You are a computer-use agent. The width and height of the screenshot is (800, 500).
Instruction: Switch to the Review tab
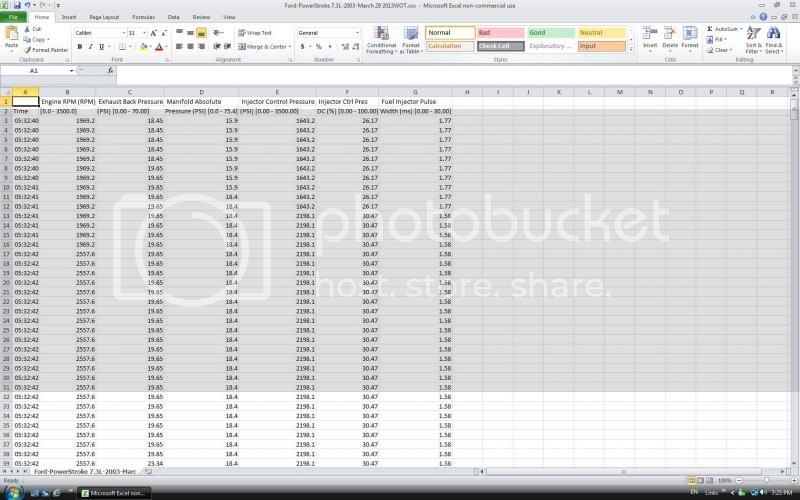coord(201,17)
